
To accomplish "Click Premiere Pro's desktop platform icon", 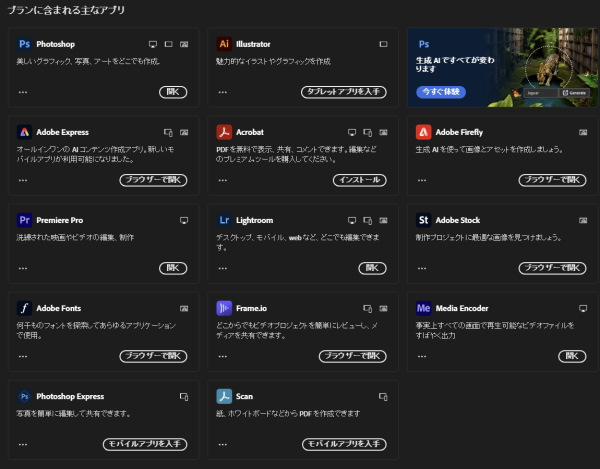I will [184, 220].
